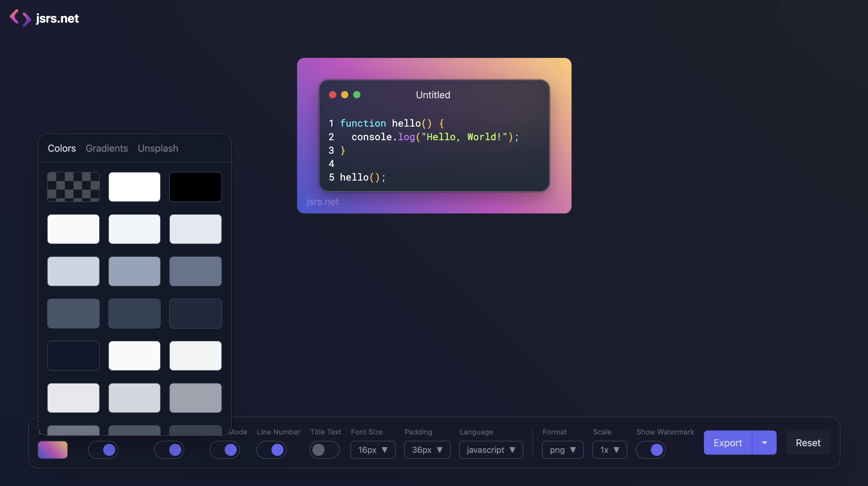Click the Export button

click(x=727, y=443)
